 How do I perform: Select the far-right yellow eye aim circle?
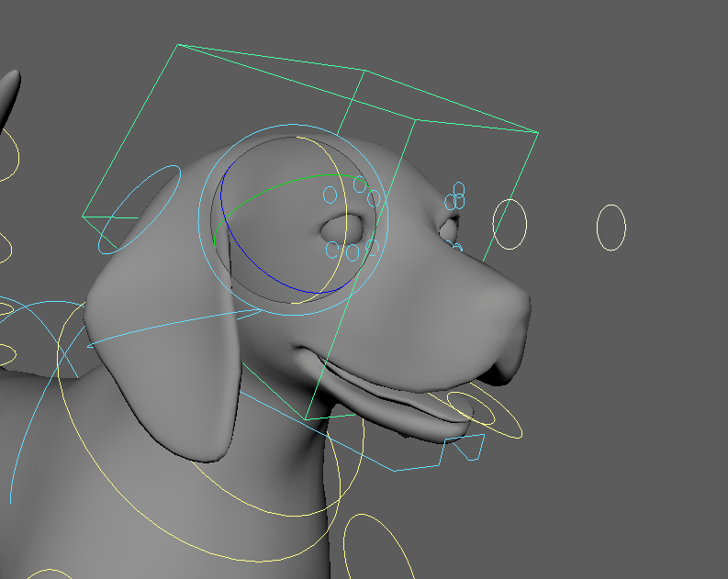coord(611,228)
